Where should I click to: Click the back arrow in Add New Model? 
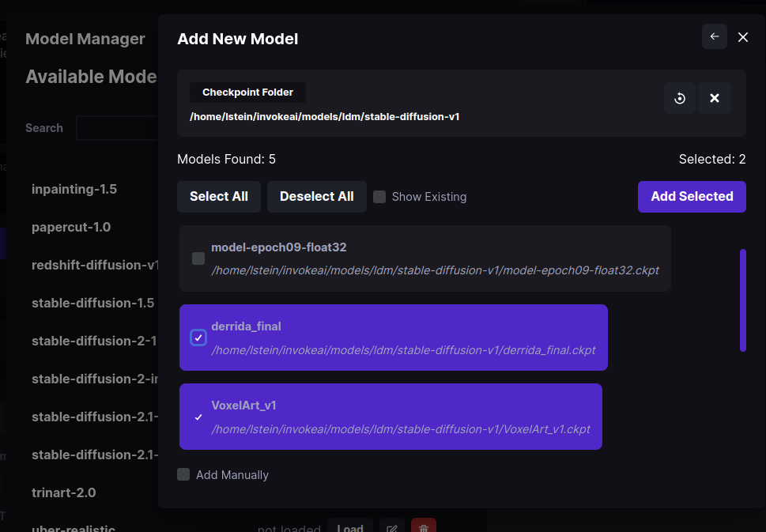714,36
